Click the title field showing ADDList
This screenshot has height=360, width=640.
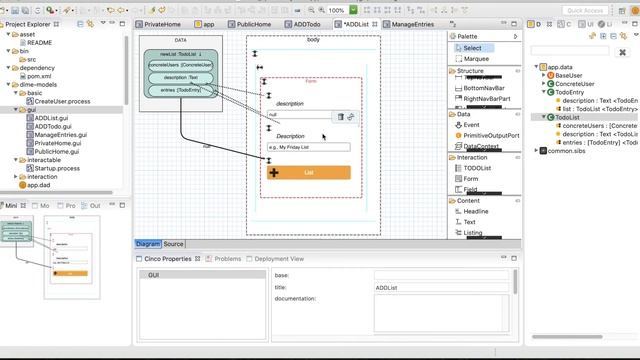coord(441,287)
